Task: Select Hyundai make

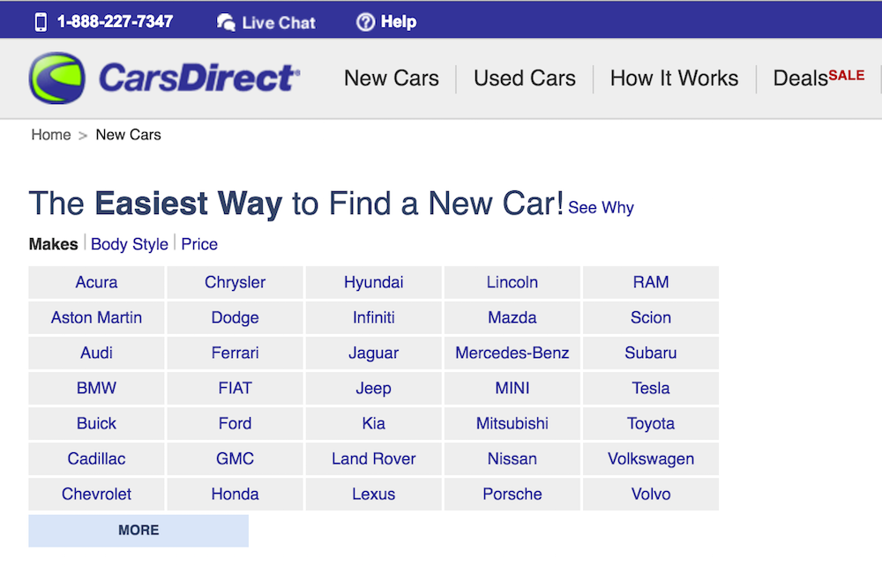Action: 373,282
